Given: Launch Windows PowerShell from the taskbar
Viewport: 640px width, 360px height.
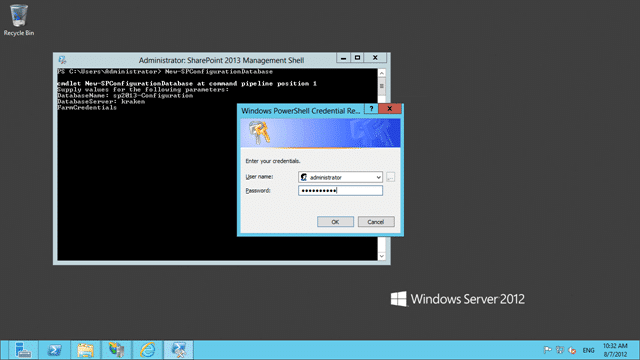Looking at the screenshot, I should pos(55,350).
